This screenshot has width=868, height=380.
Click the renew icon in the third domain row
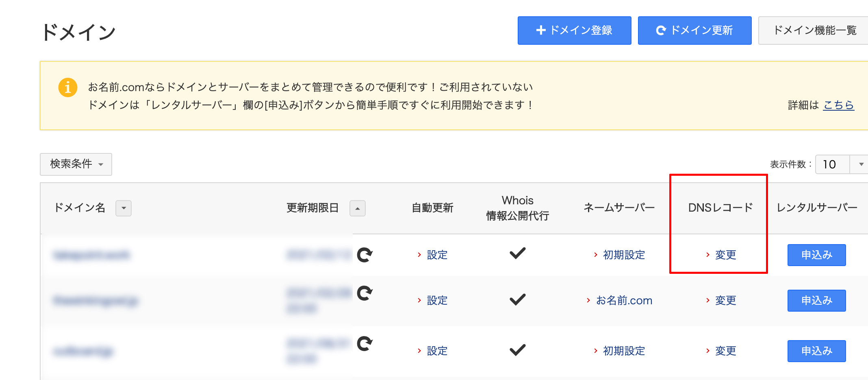tap(365, 343)
